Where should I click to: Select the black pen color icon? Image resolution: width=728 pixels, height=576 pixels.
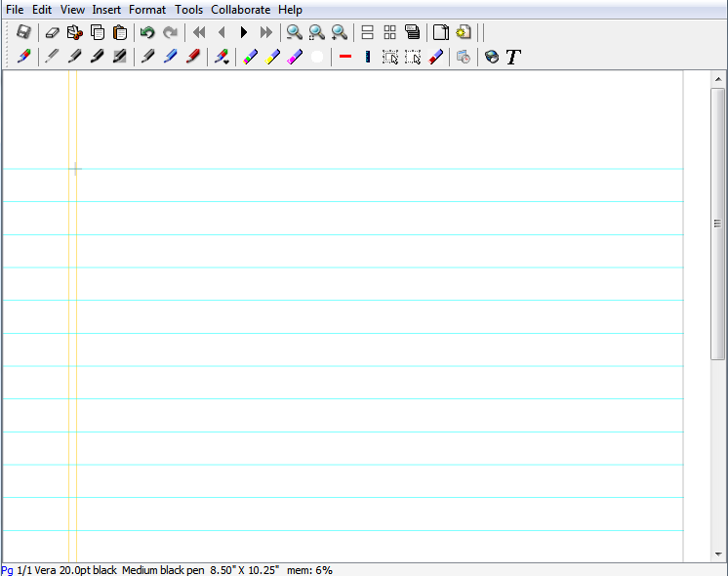coord(147,57)
